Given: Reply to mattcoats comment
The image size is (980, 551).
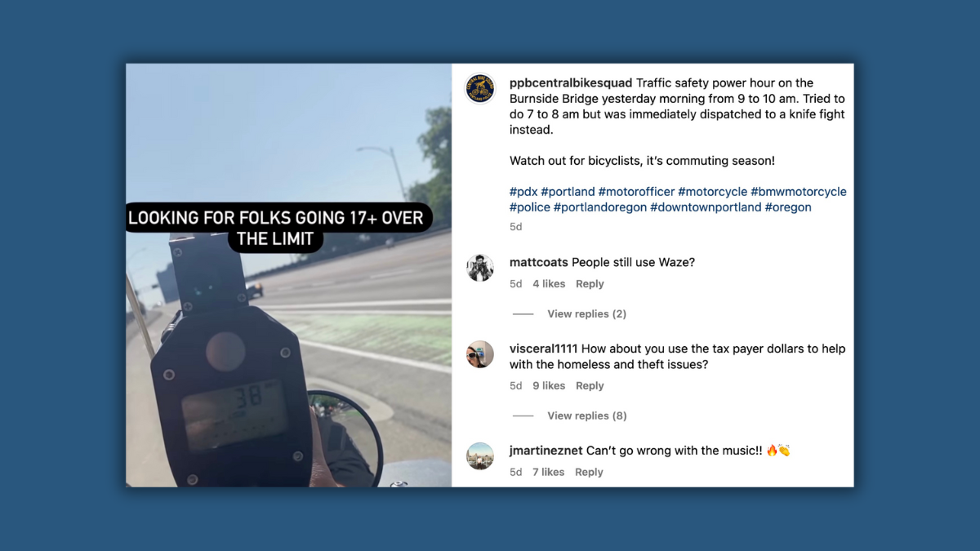Looking at the screenshot, I should (x=590, y=284).
